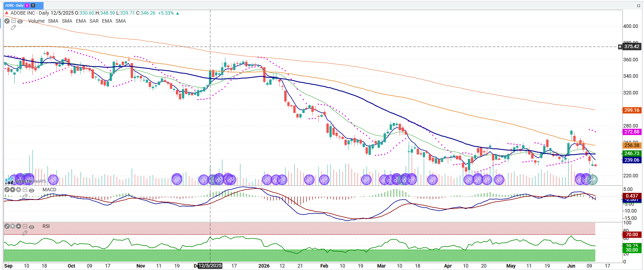The image size is (644, 270).
Task: Click the collapse-fullscreen icon at chart corner
Action: (x=638, y=6)
